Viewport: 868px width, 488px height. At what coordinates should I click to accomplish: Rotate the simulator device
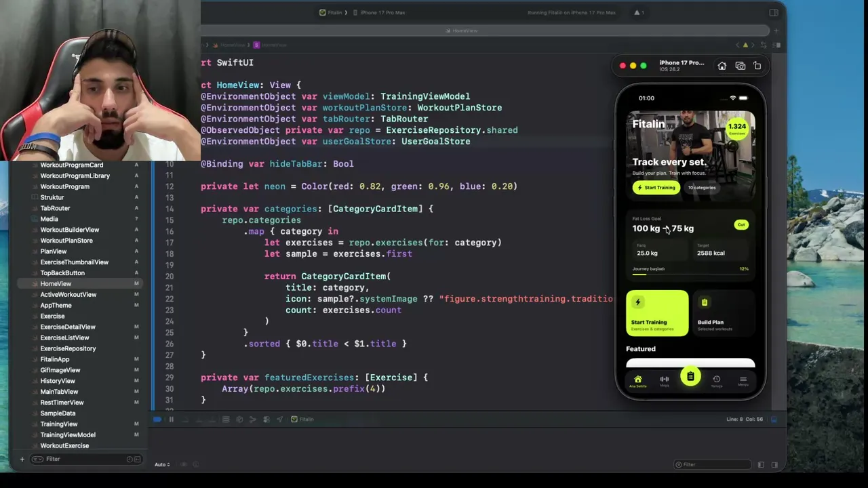point(757,66)
